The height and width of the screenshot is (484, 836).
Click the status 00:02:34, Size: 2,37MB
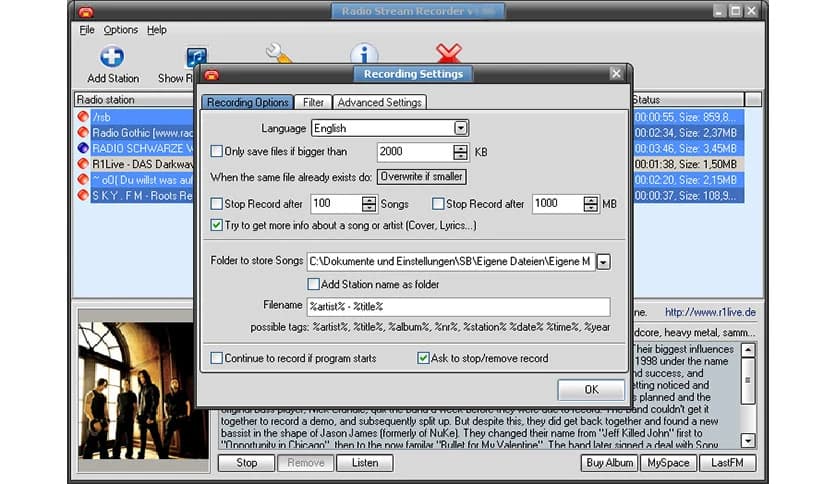[686, 133]
